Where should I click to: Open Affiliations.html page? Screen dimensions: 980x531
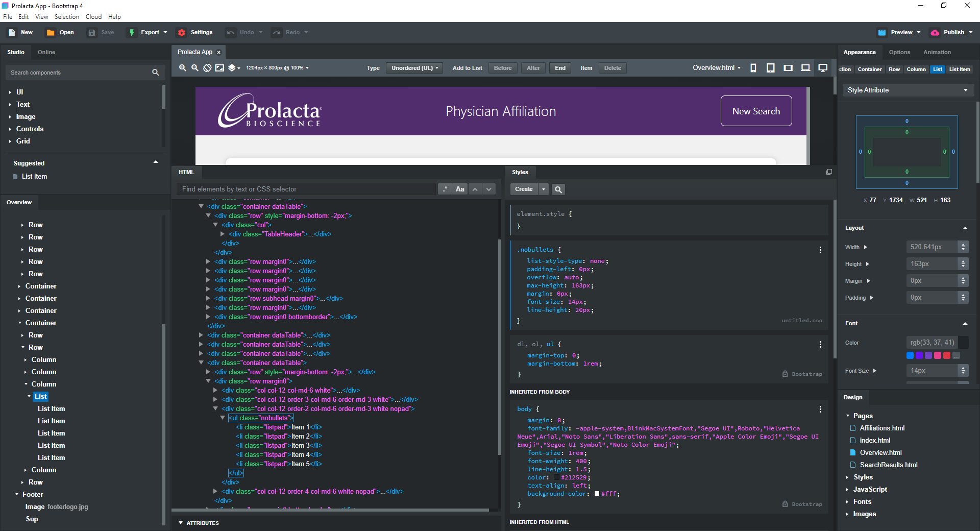pos(882,428)
